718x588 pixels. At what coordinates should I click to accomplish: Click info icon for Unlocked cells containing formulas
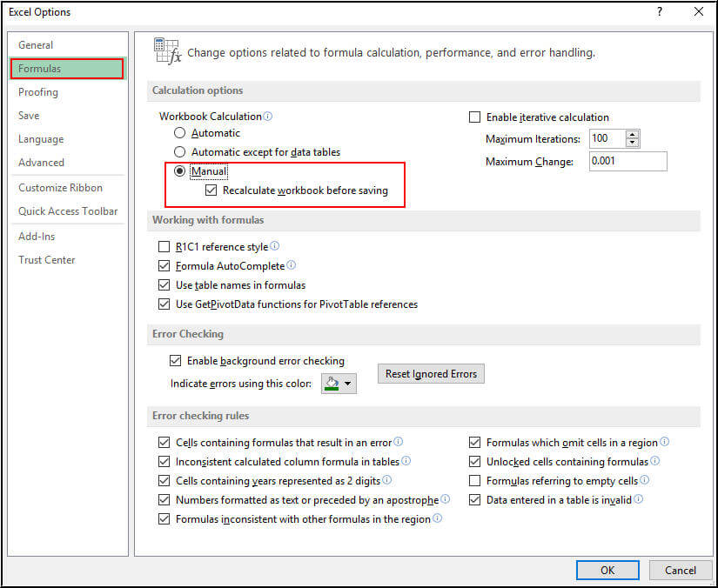click(655, 462)
